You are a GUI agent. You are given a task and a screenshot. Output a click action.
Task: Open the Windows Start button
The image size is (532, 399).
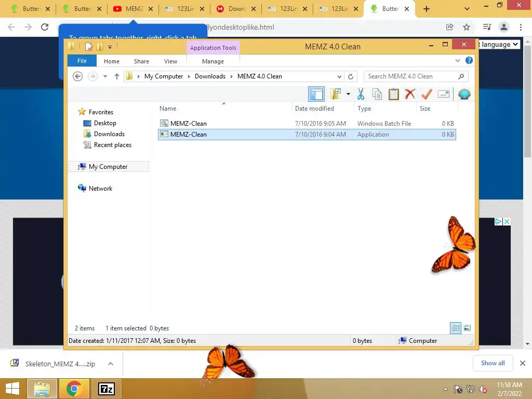tap(12, 389)
